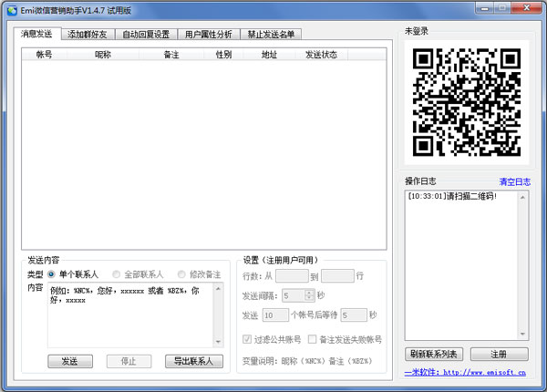Click 清空日志 link
Image resolution: width=547 pixels, height=392 pixels.
[515, 181]
